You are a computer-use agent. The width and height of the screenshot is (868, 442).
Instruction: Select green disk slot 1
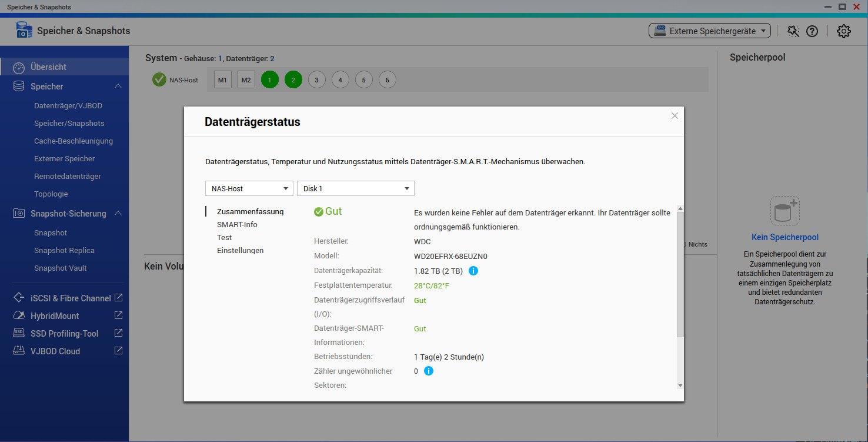tap(270, 80)
